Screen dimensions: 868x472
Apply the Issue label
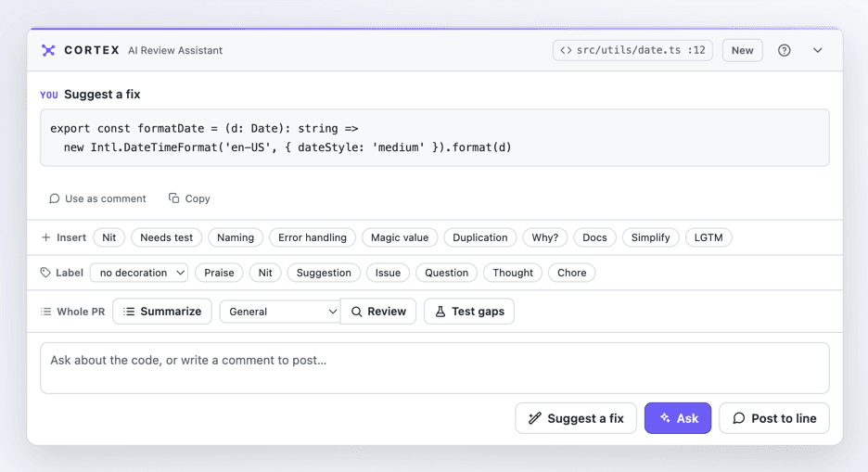point(388,273)
